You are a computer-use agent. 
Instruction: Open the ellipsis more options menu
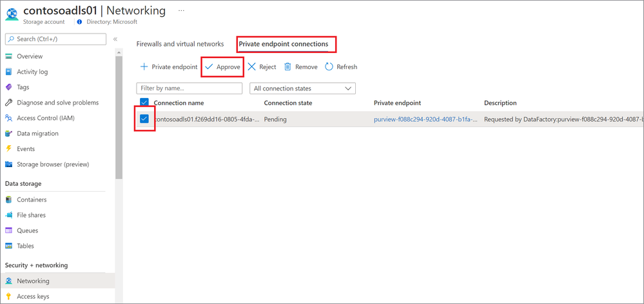pos(182,10)
